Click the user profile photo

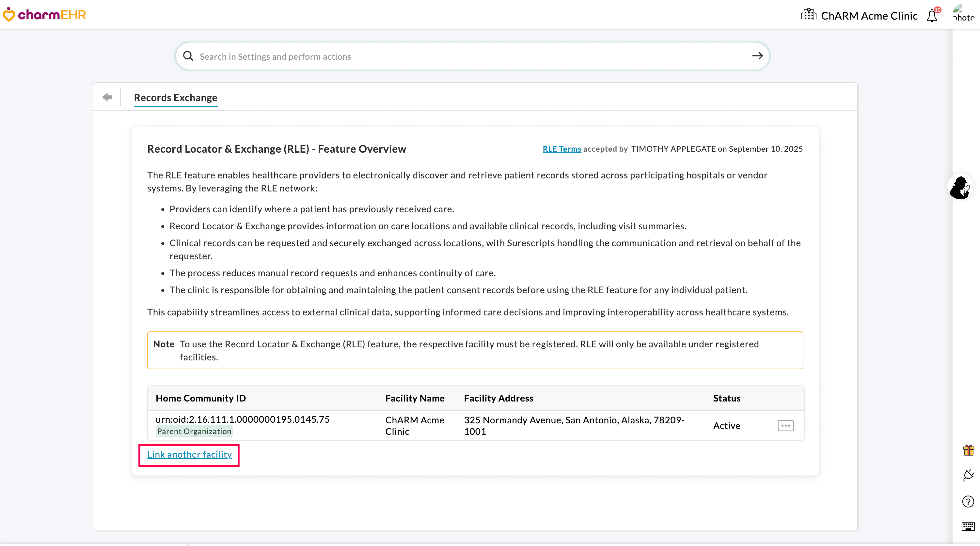point(963,14)
